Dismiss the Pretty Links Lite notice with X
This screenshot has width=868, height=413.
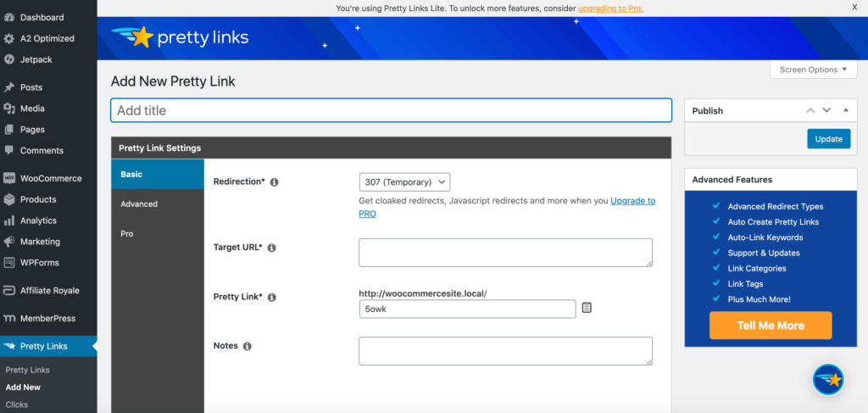[x=854, y=7]
